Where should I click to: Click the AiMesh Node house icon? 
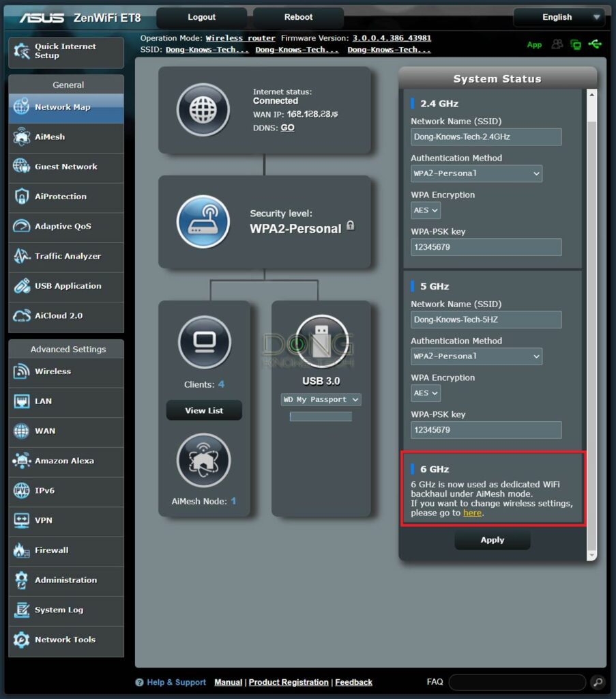click(x=203, y=460)
